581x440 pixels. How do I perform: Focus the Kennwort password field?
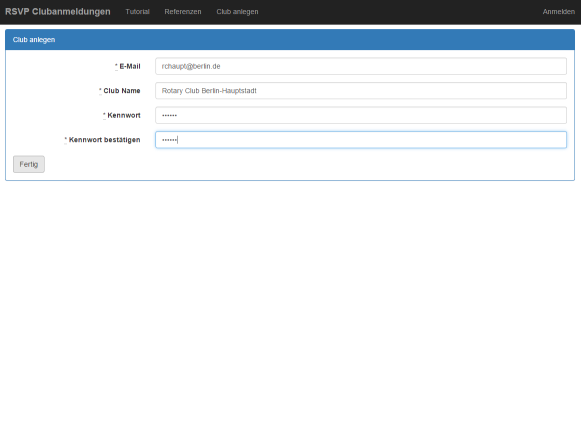point(361,115)
